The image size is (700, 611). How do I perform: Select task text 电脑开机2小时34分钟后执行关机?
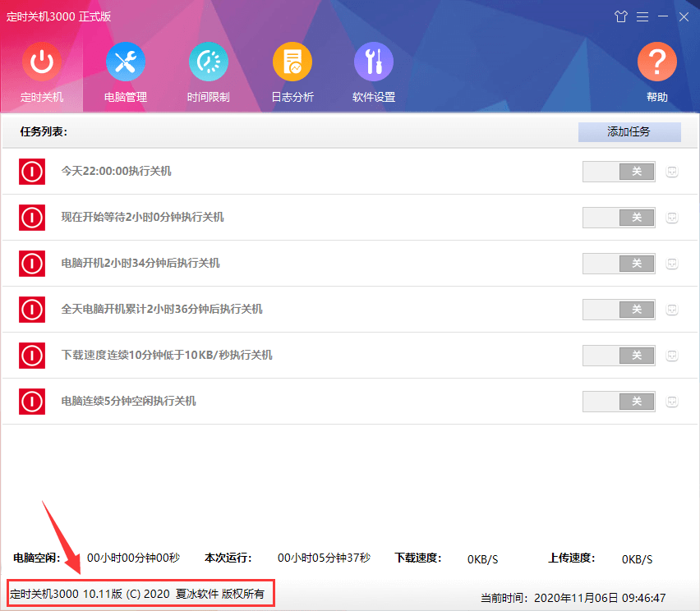click(x=140, y=263)
